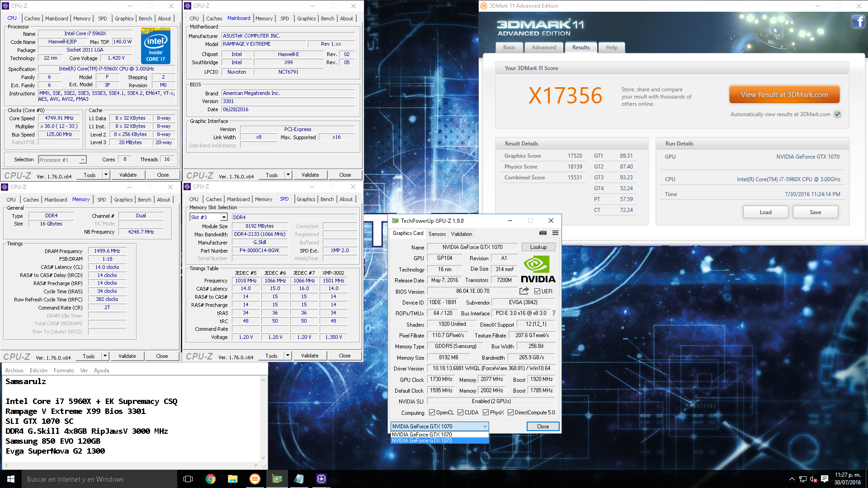Toggle the OpenCL checkbox

[x=432, y=413]
